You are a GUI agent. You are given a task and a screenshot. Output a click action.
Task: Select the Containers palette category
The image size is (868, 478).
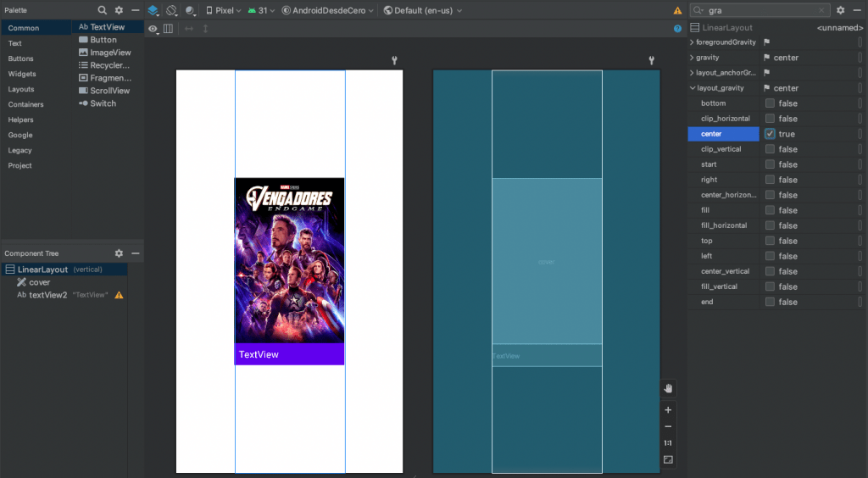(36, 104)
